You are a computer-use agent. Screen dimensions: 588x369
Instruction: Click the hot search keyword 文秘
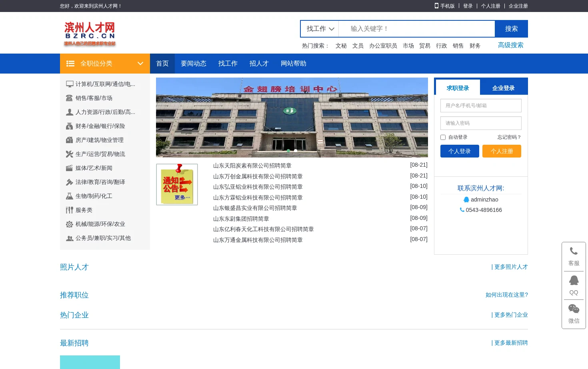click(x=341, y=46)
